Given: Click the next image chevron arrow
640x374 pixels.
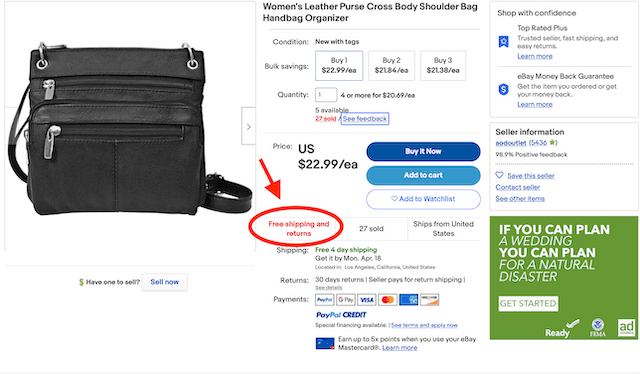Looking at the screenshot, I should pyautogui.click(x=249, y=127).
